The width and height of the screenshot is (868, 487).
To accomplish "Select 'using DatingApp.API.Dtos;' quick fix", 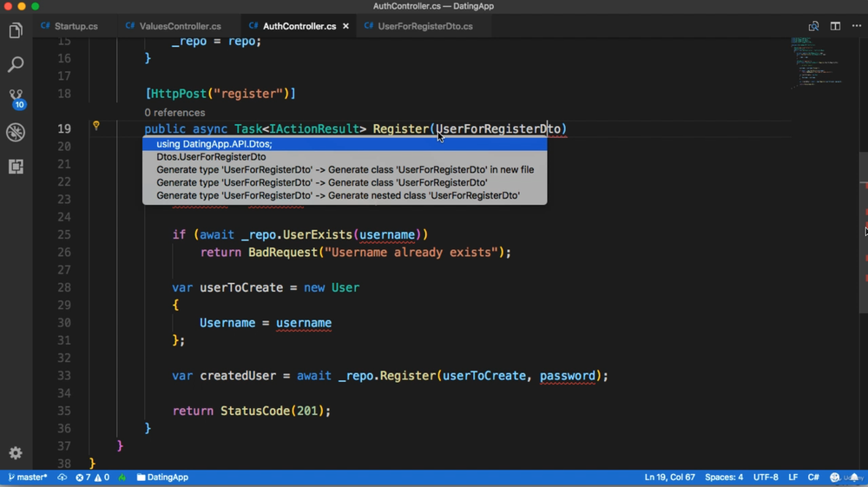I will (345, 144).
